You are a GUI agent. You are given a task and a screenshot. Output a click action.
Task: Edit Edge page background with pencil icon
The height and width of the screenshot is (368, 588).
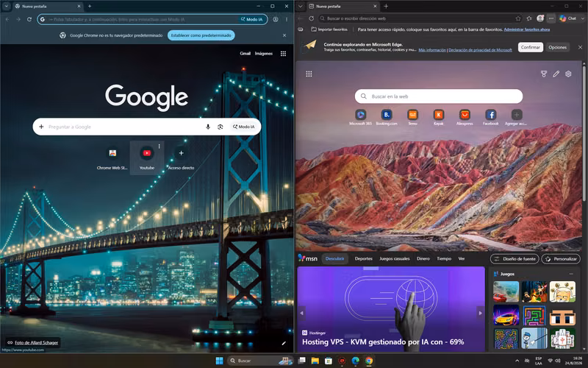[x=556, y=74]
